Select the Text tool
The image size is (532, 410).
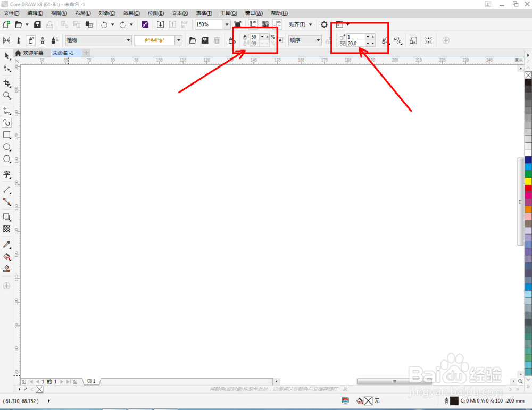[7, 174]
